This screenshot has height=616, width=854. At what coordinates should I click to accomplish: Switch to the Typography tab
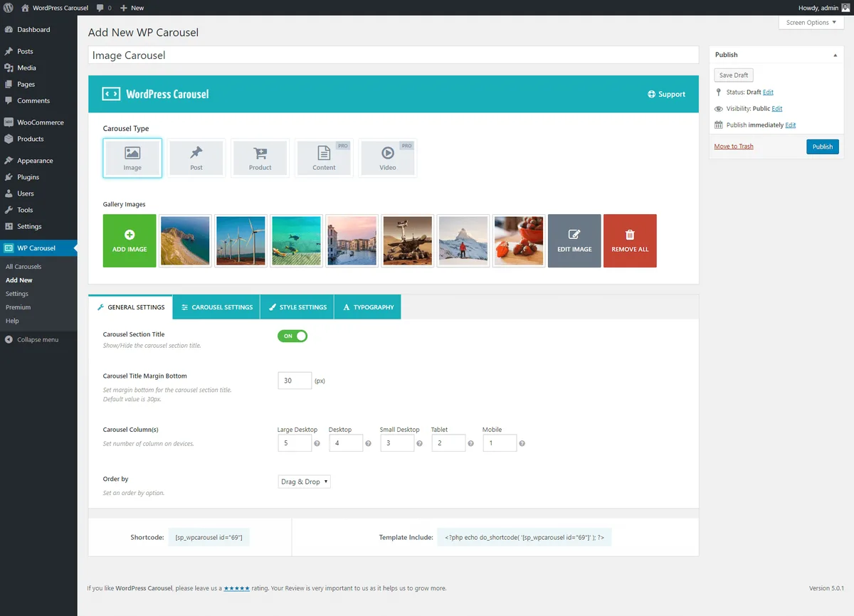368,307
